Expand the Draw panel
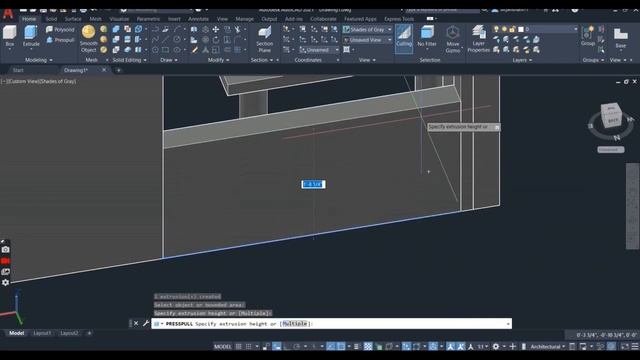The width and height of the screenshot is (640, 360). coord(169,60)
